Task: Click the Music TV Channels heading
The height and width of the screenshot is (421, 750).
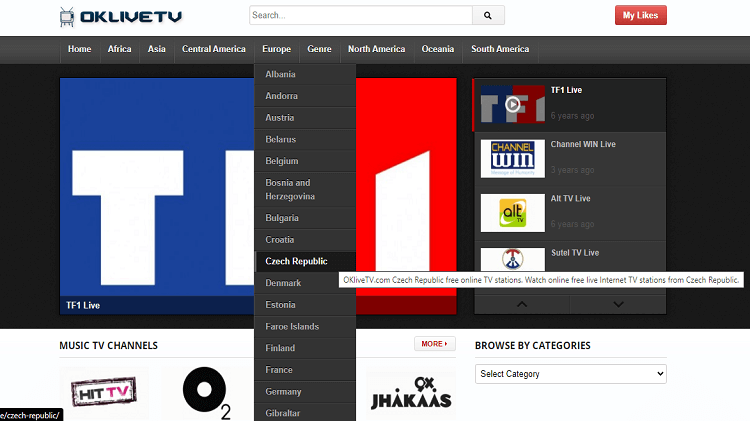Action: pos(109,345)
